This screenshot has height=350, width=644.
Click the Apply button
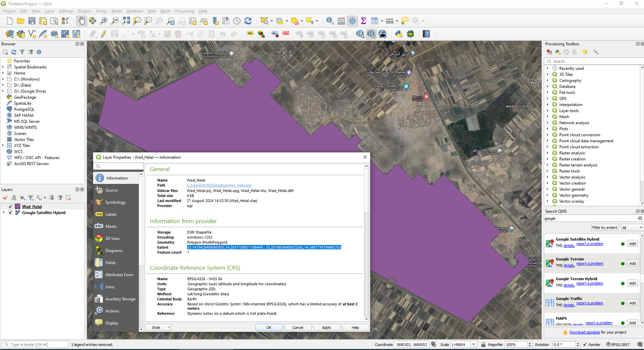coord(326,327)
